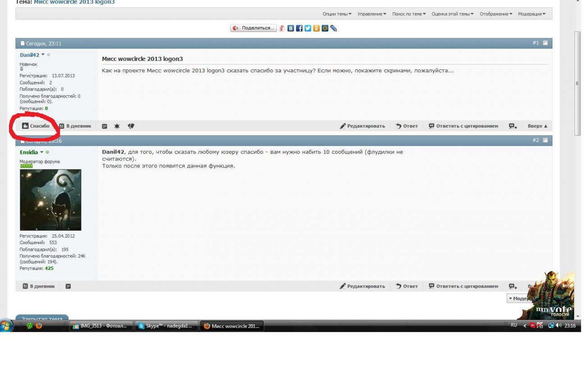Share the thread on Facebook
The height and width of the screenshot is (368, 588).
click(x=299, y=28)
